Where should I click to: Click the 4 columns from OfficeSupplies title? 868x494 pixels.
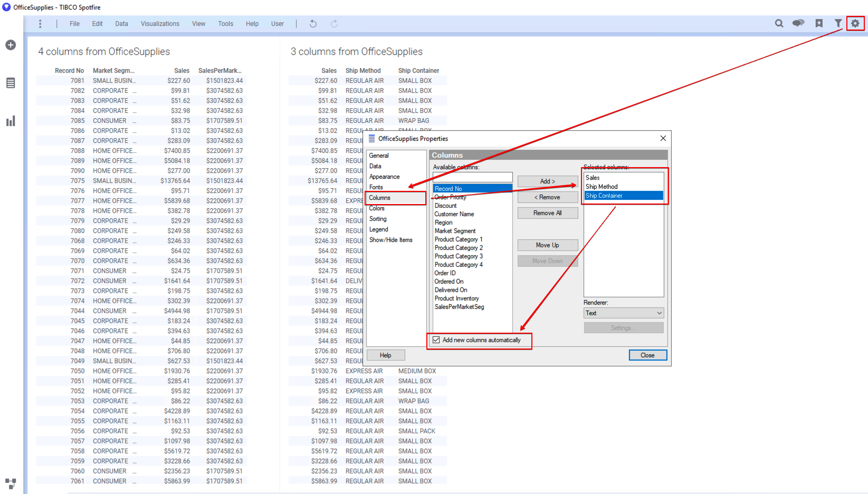pyautogui.click(x=104, y=52)
